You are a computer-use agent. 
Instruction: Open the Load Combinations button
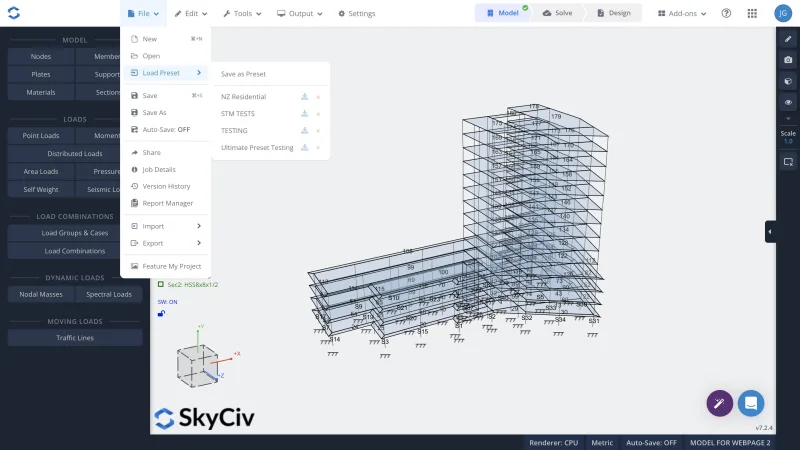click(x=75, y=251)
